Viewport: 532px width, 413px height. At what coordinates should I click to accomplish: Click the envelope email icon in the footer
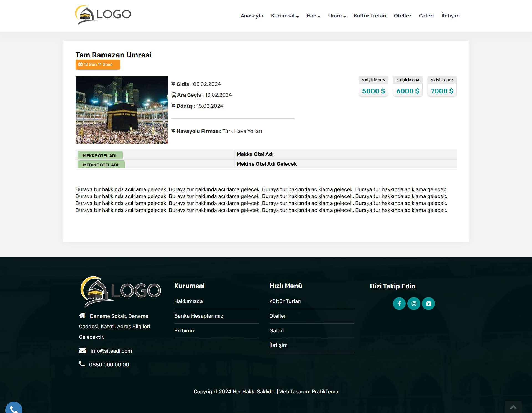(82, 350)
